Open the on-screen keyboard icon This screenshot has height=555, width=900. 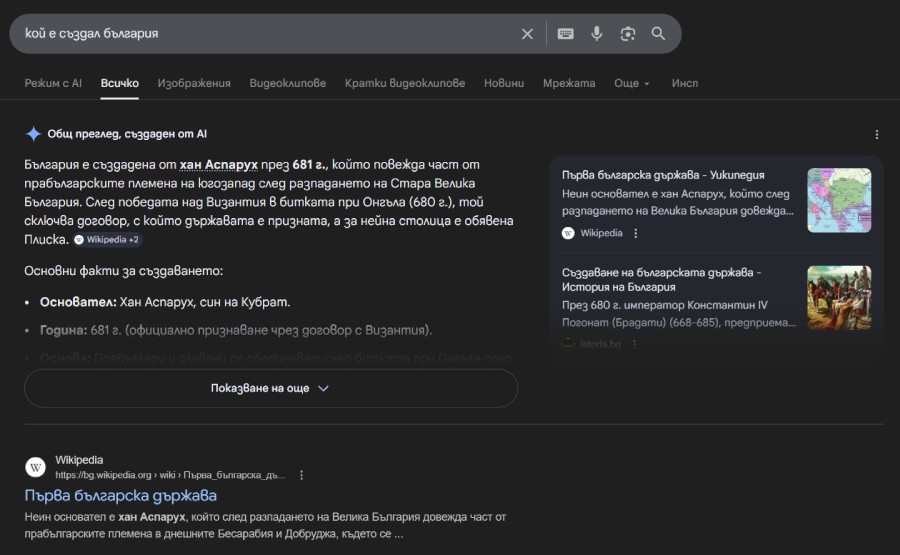coord(565,34)
